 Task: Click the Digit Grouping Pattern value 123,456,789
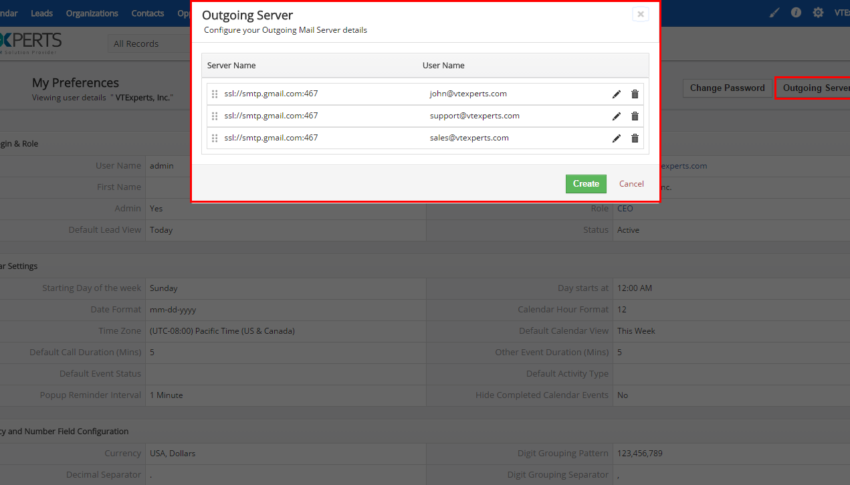point(640,454)
